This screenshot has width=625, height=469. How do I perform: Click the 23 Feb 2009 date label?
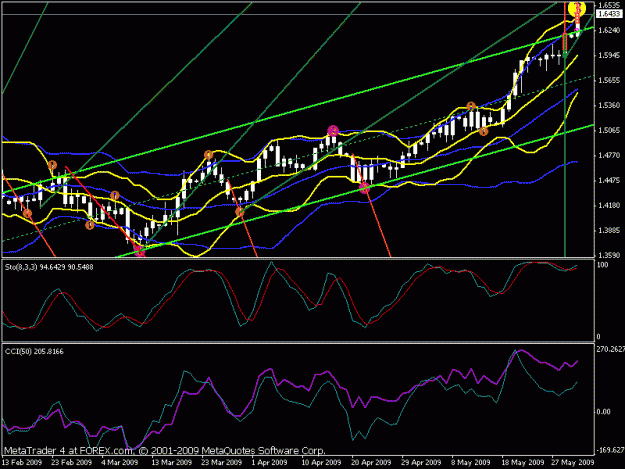[72, 463]
